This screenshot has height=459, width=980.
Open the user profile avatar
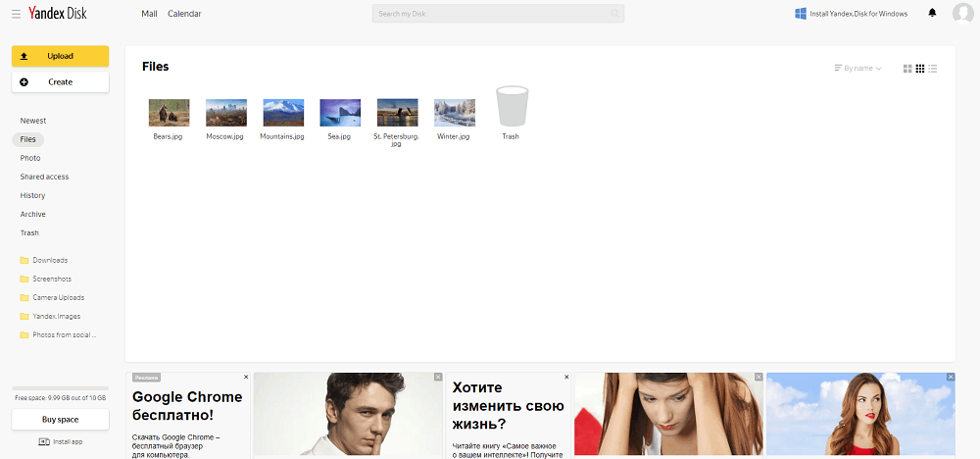tap(962, 14)
